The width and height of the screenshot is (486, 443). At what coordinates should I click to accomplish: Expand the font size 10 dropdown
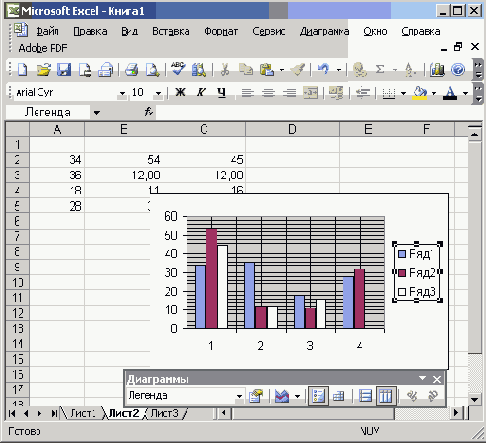(159, 93)
